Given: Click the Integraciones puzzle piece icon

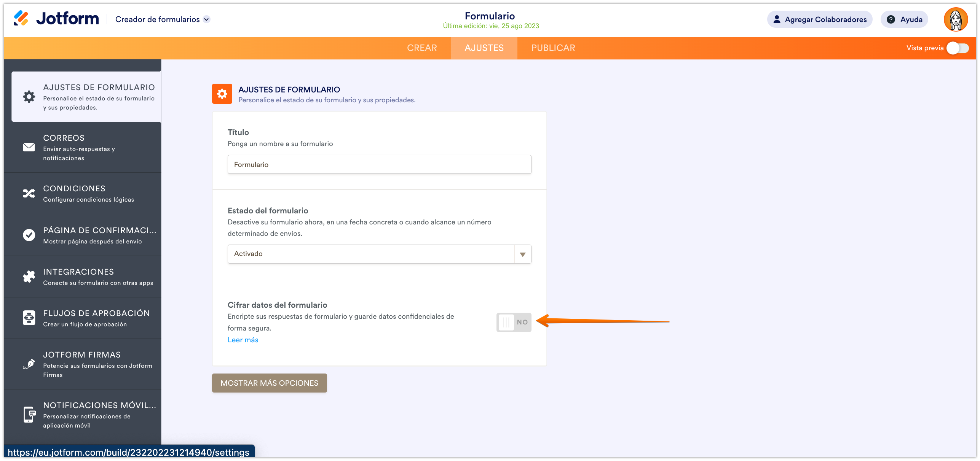Looking at the screenshot, I should [x=29, y=277].
